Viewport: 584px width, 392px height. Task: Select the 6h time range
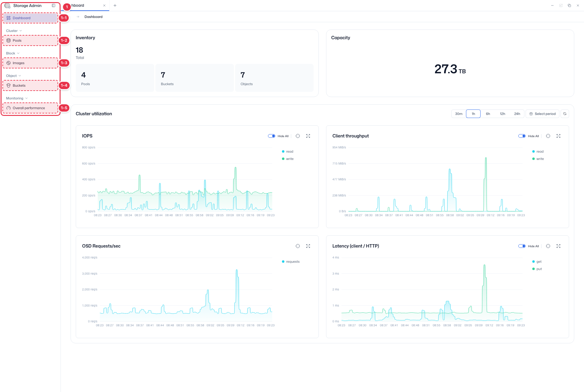(x=488, y=114)
